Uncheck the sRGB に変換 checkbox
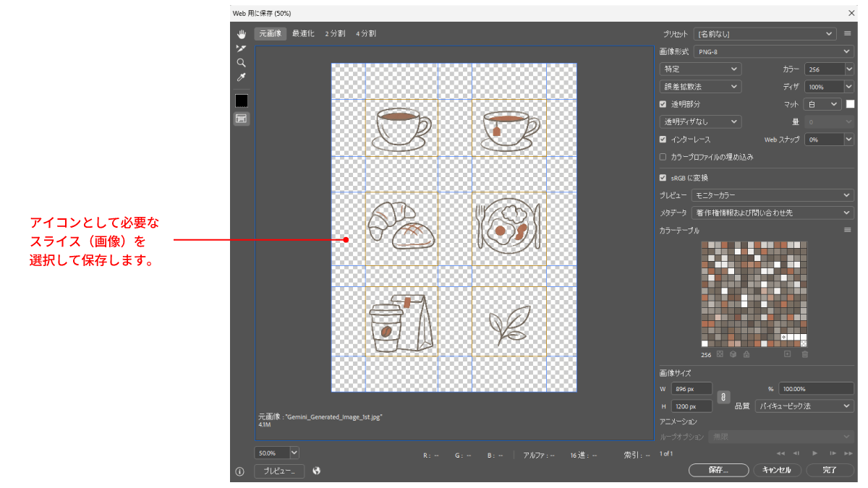The width and height of the screenshot is (868, 488). click(x=663, y=178)
